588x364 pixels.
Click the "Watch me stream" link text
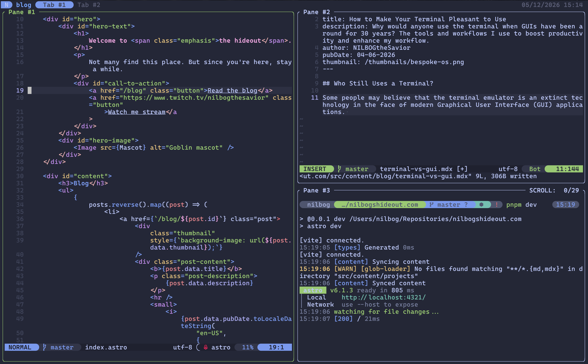(x=136, y=112)
